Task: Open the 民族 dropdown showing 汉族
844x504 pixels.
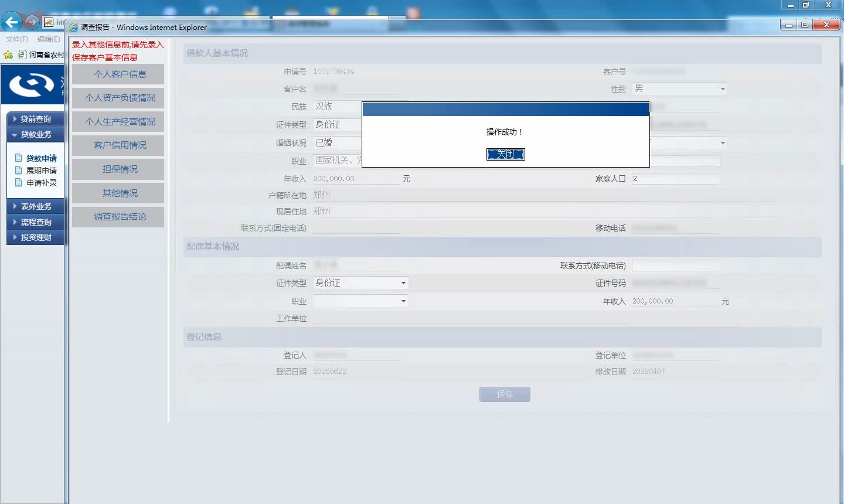Action: point(337,107)
